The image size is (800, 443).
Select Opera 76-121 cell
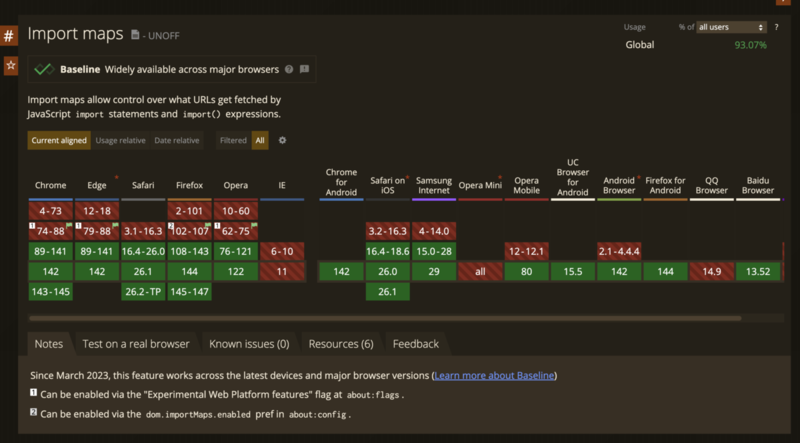click(236, 251)
